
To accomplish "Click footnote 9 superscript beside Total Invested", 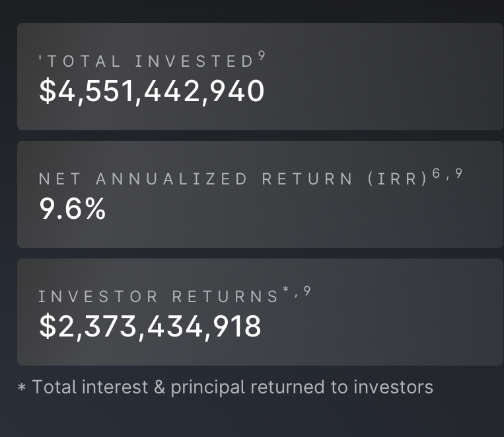I will (262, 56).
